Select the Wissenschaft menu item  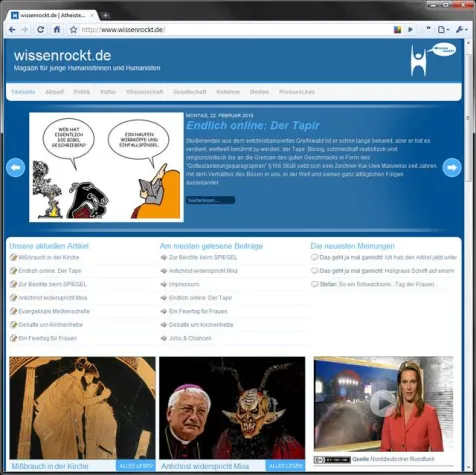[x=145, y=92]
